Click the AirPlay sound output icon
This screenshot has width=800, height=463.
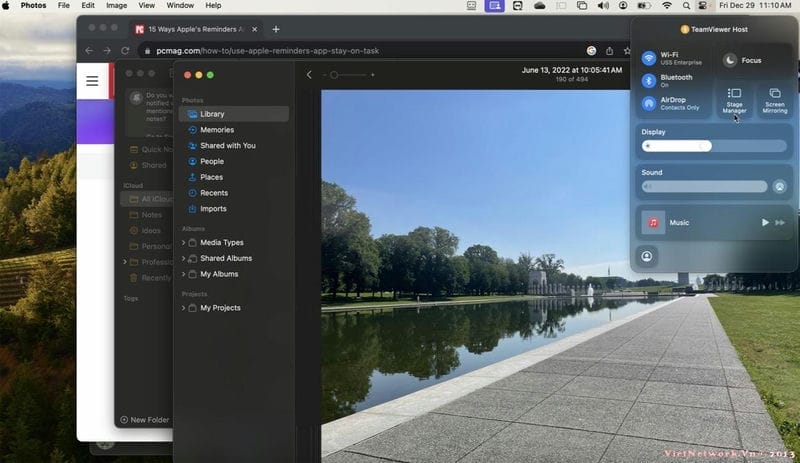click(780, 186)
